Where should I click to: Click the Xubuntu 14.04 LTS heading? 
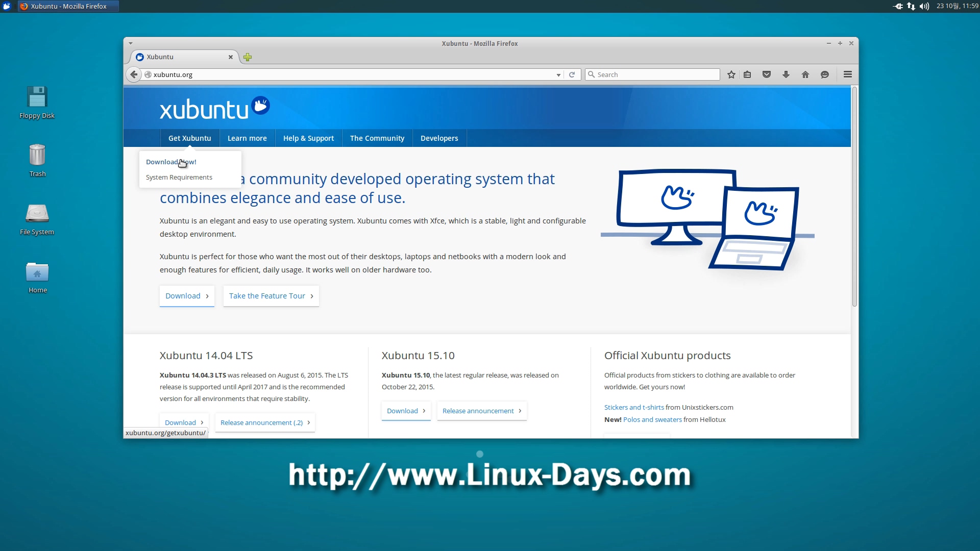206,356
